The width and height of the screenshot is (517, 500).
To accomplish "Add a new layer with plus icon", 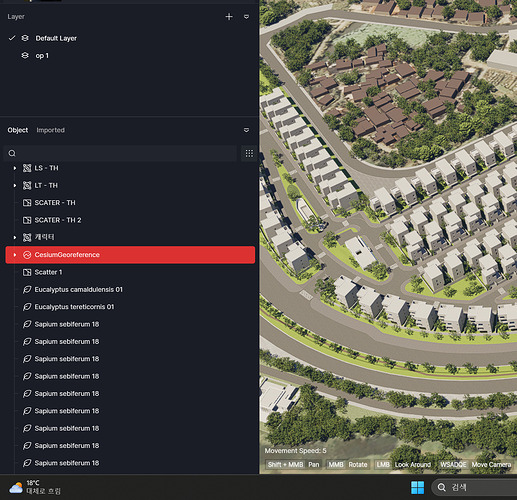I will [x=229, y=17].
